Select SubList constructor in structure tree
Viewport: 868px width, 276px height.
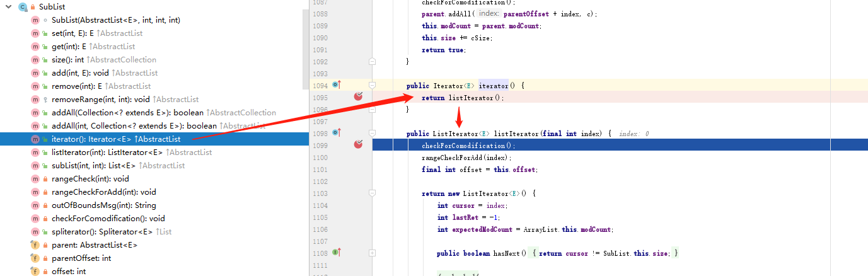tap(116, 20)
